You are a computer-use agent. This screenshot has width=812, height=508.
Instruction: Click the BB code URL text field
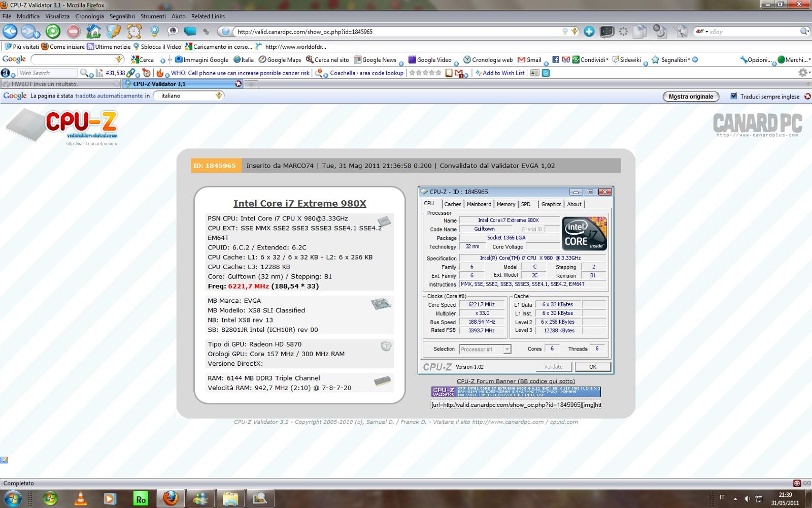(x=516, y=405)
